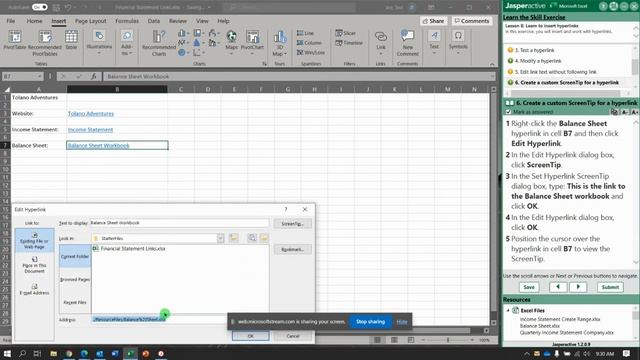
Task: Open the View tab
Action: [202, 21]
